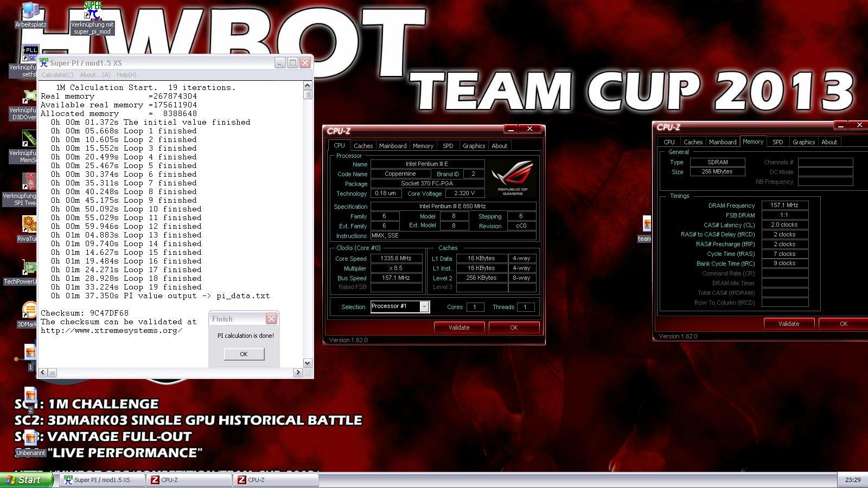
Task: Switch to Mainboard tab in left CPU-Z
Action: (x=393, y=146)
